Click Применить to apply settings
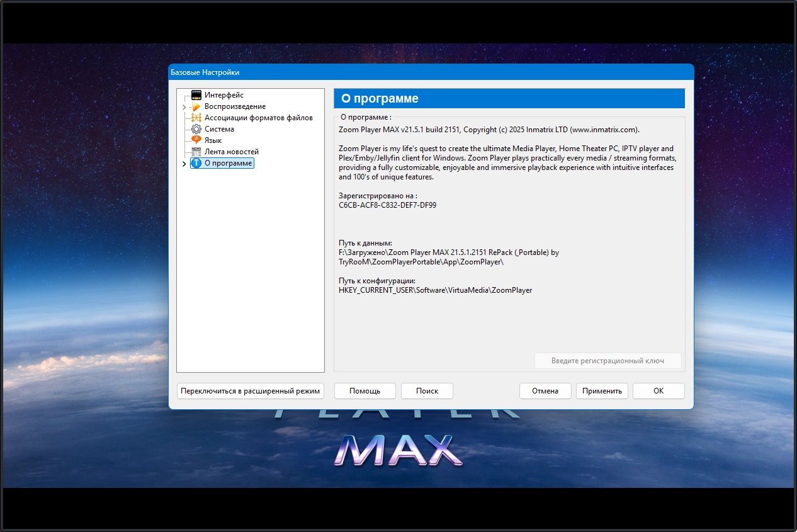Viewport: 797px width, 532px height. pos(602,391)
